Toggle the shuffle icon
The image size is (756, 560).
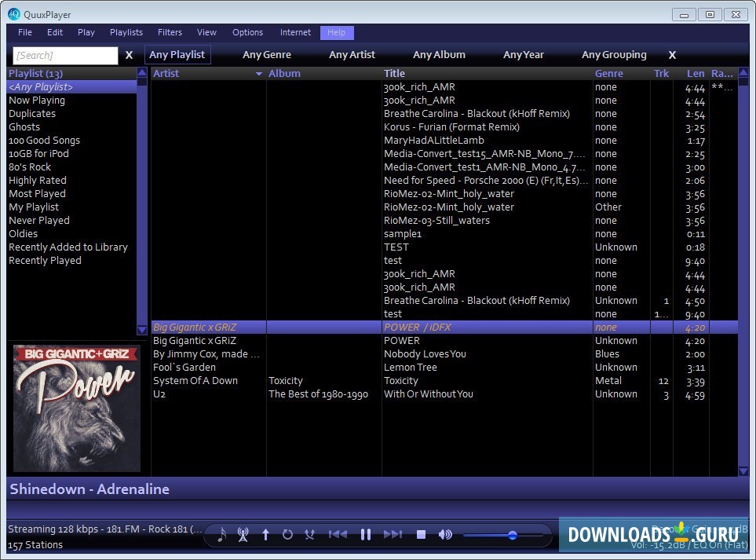pyautogui.click(x=309, y=535)
